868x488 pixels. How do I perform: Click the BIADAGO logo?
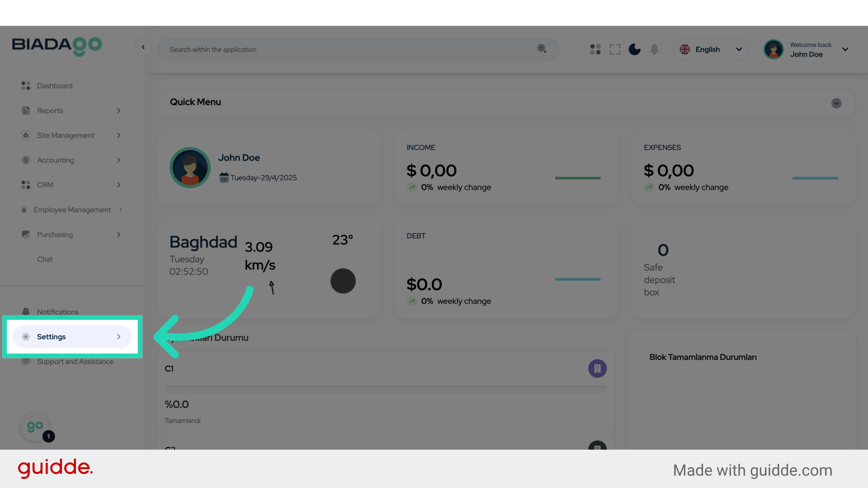57,46
